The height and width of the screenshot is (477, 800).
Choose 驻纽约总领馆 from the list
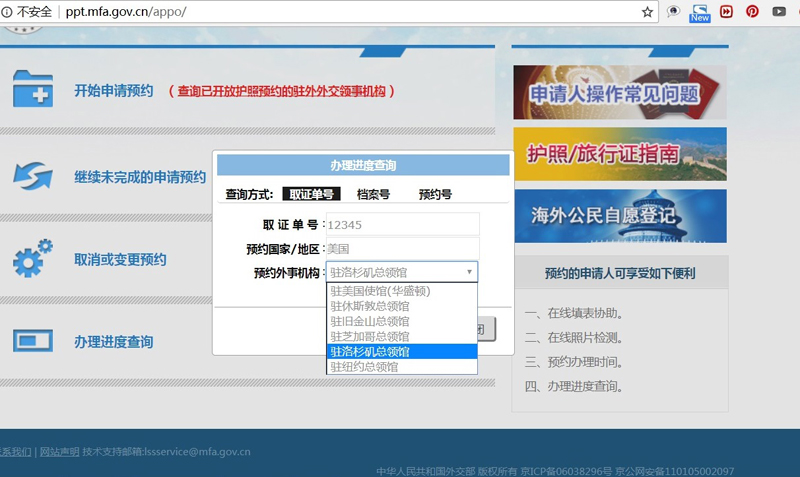(x=364, y=367)
